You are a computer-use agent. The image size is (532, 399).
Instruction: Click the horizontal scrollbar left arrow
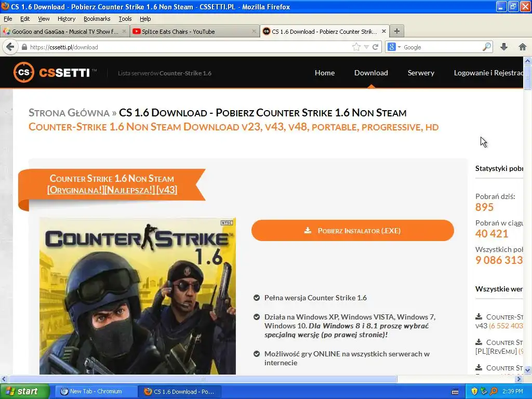[4, 379]
